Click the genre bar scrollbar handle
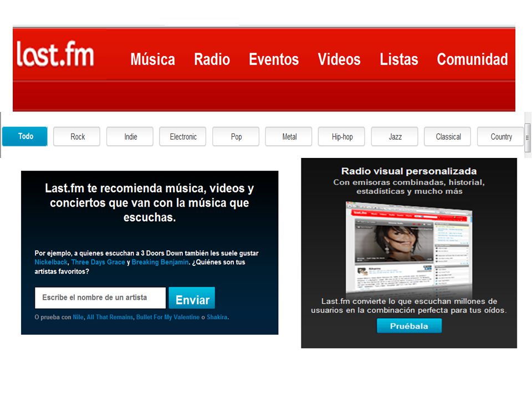 528,138
